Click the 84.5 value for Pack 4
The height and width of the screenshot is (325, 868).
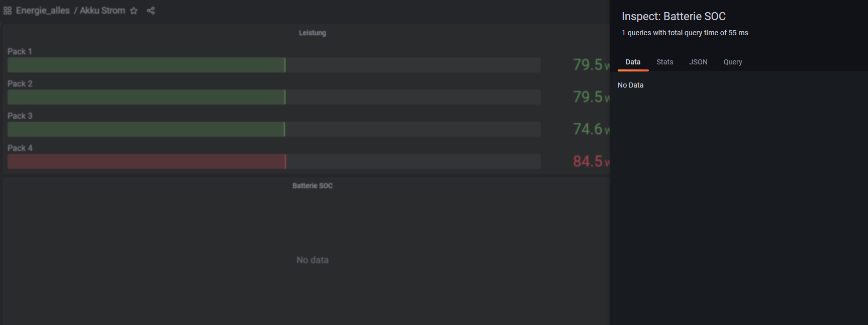588,161
